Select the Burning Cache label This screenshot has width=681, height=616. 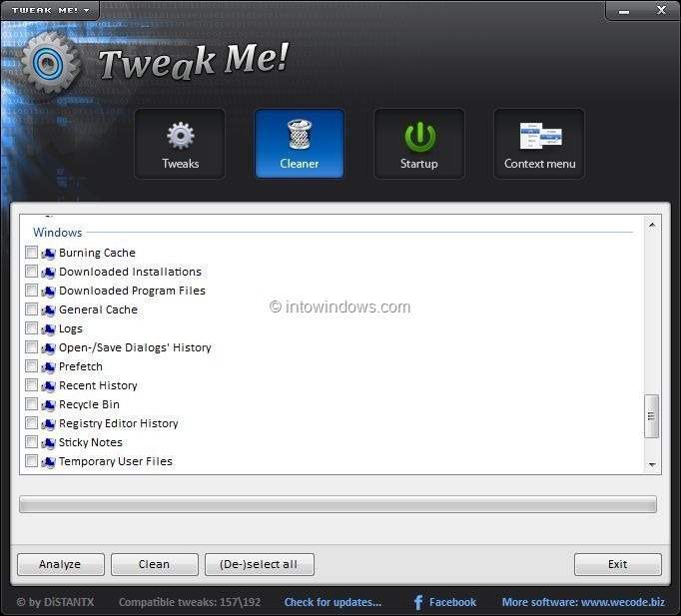[x=97, y=253]
